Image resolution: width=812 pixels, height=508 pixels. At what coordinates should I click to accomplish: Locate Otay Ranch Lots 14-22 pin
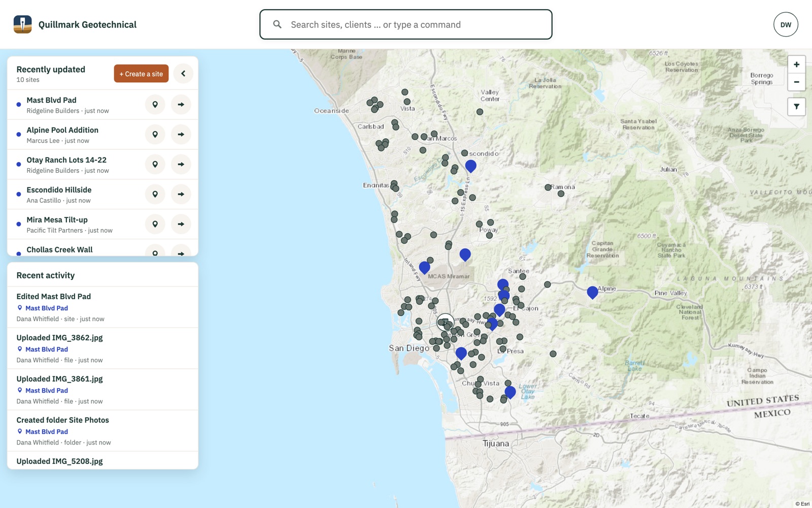click(x=155, y=165)
